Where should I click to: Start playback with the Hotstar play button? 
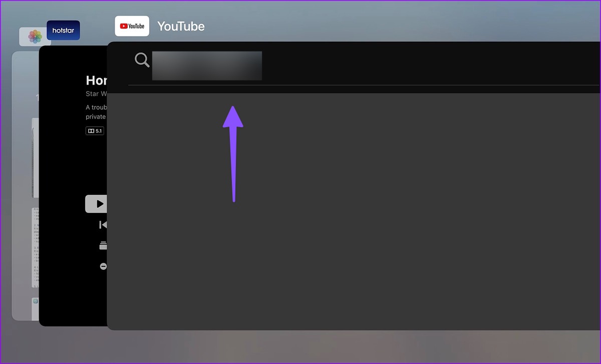96,204
